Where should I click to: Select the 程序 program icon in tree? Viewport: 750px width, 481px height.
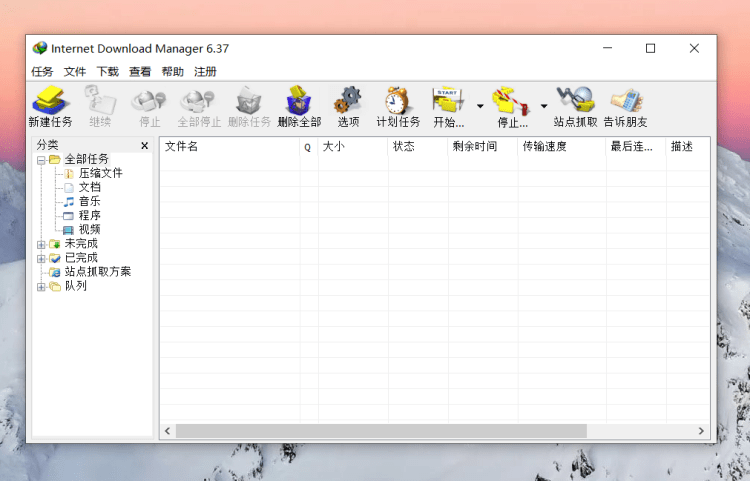point(69,216)
